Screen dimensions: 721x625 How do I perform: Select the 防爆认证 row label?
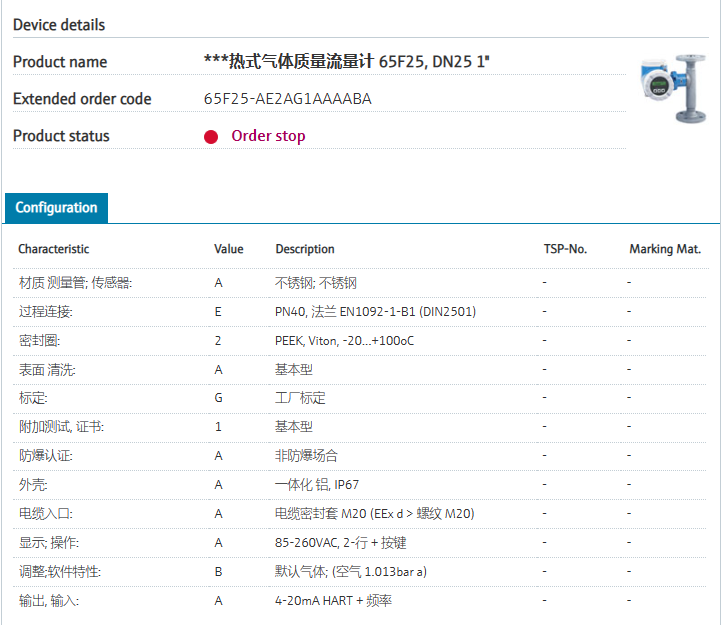pyautogui.click(x=46, y=456)
